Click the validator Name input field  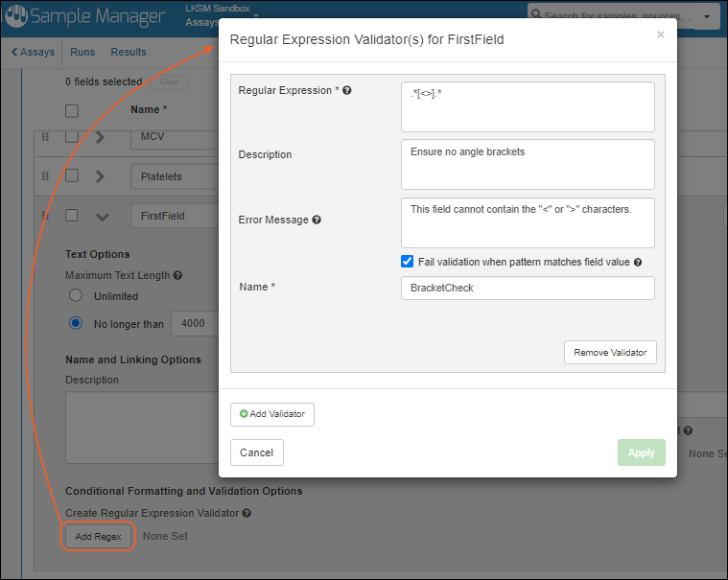(x=527, y=288)
